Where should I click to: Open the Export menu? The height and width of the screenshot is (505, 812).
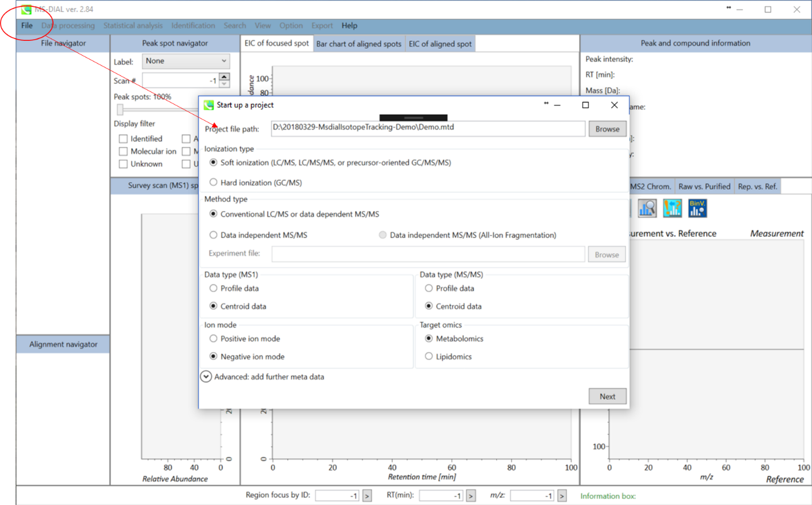322,25
